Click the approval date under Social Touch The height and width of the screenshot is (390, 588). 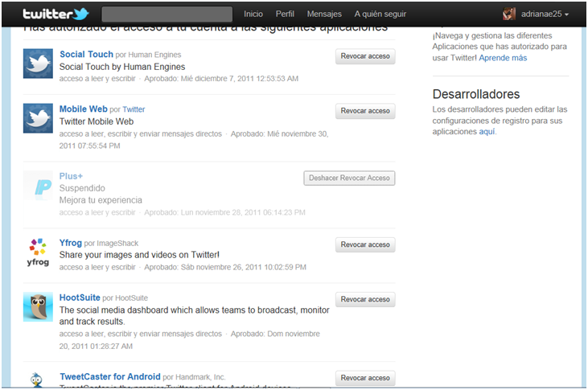coord(221,79)
